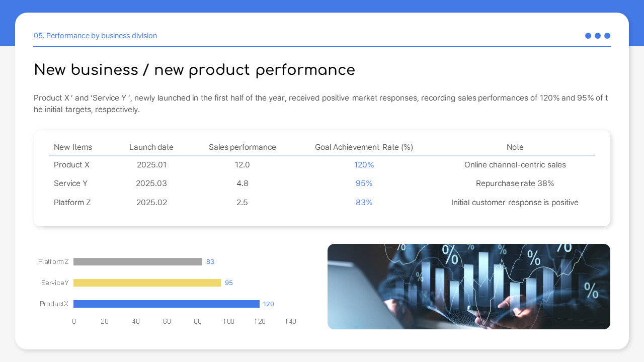The image size is (644, 362).
Task: Select the Product X table row
Action: tap(71, 164)
